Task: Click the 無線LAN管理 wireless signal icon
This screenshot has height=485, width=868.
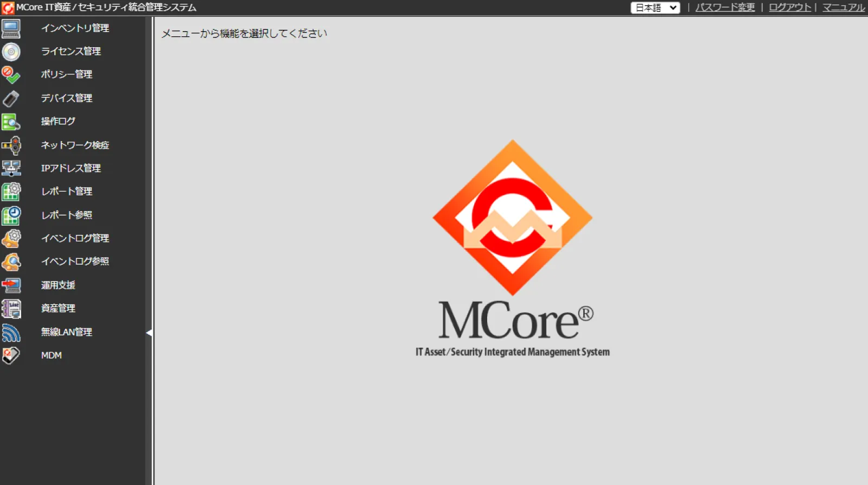Action: point(11,332)
